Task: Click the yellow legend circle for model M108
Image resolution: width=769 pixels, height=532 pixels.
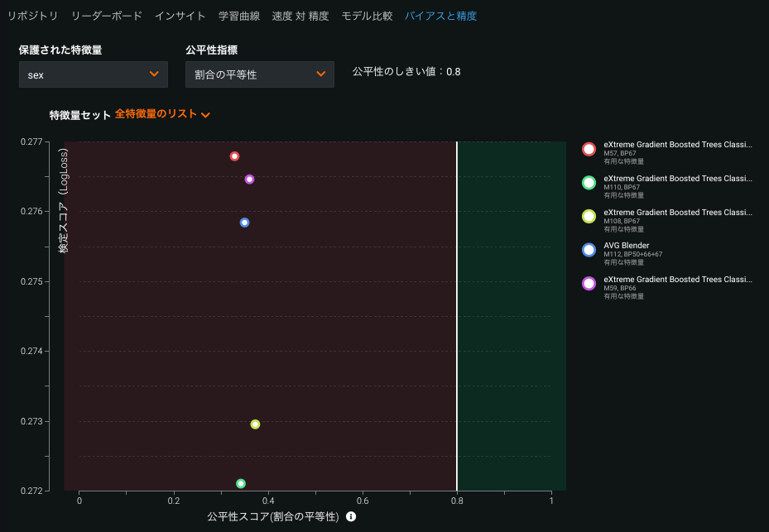Action: [x=589, y=217]
